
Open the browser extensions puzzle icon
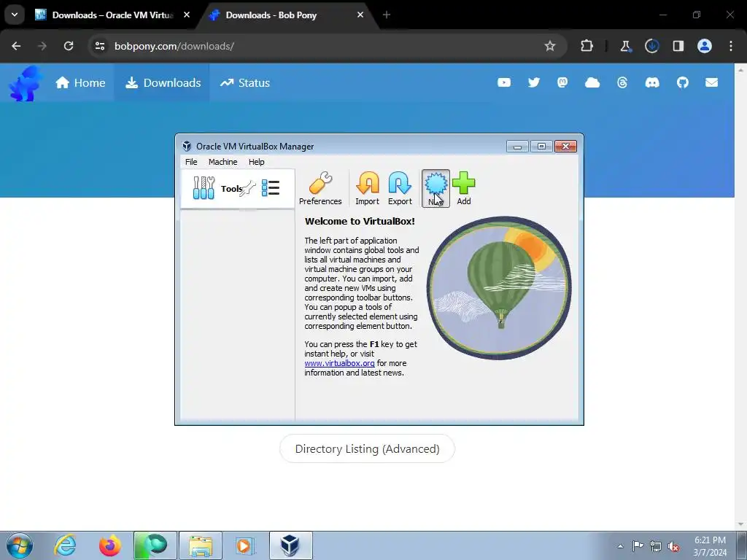(587, 46)
